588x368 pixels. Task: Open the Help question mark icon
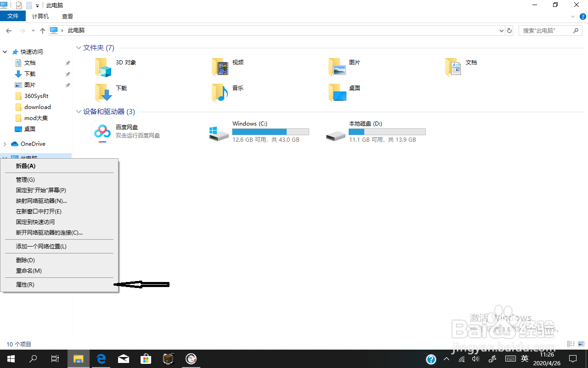pyautogui.click(x=583, y=16)
